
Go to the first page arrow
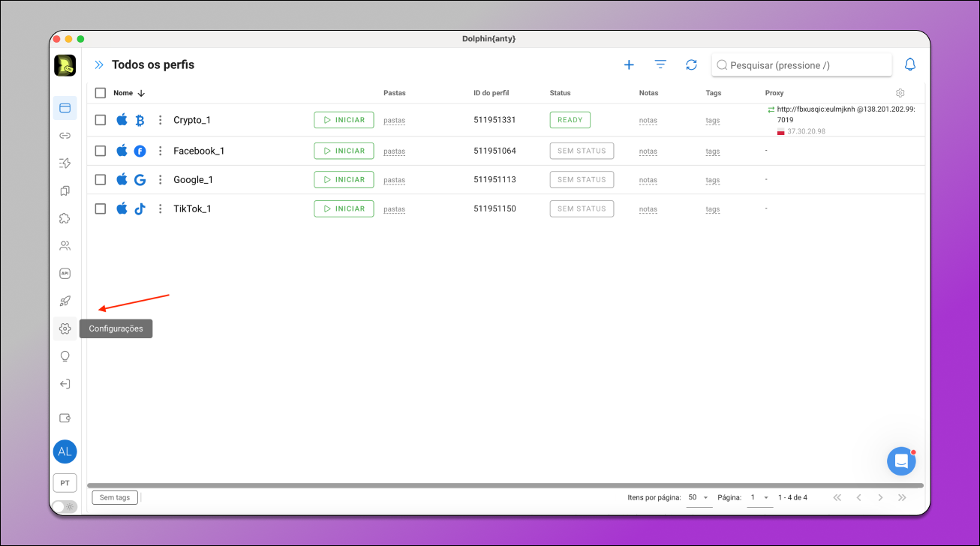(837, 497)
